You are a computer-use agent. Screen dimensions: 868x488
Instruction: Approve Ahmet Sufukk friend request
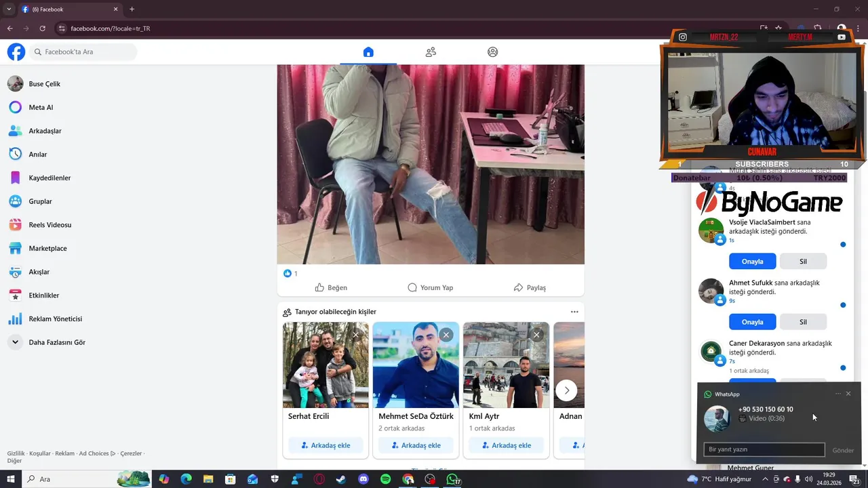pos(753,322)
